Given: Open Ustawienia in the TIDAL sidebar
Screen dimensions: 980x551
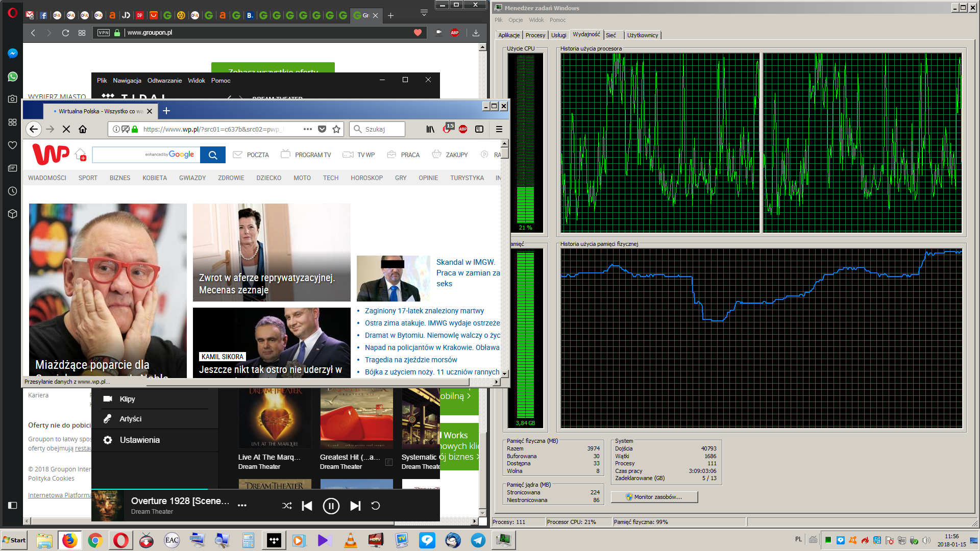Looking at the screenshot, I should click(x=139, y=440).
